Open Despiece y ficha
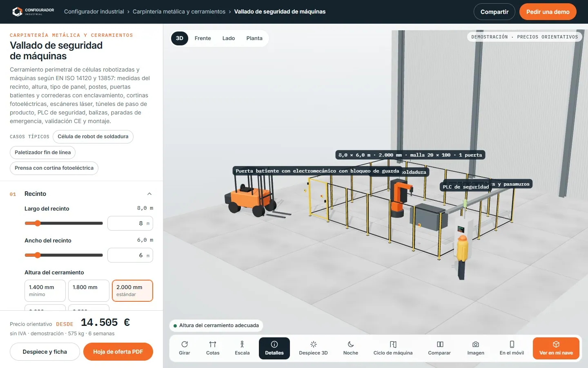Viewport: 588px width, 368px height. click(45, 352)
